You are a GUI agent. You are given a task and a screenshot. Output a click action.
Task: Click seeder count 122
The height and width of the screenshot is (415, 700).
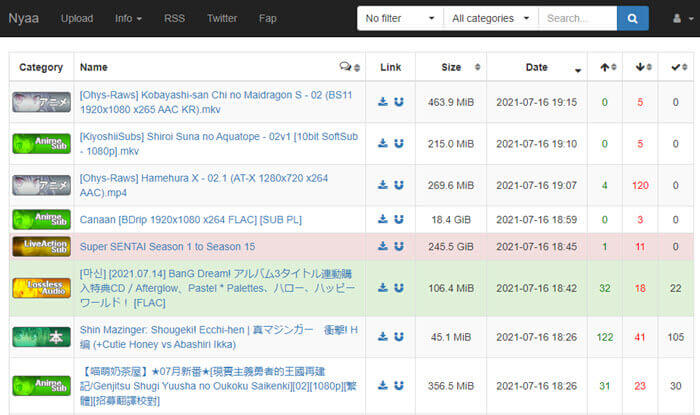pos(605,337)
